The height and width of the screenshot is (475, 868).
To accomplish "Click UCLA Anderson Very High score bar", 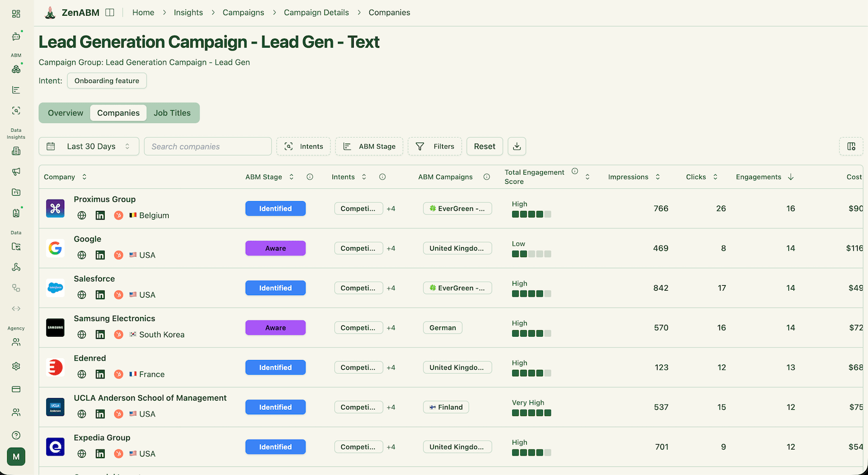I will pyautogui.click(x=532, y=413).
